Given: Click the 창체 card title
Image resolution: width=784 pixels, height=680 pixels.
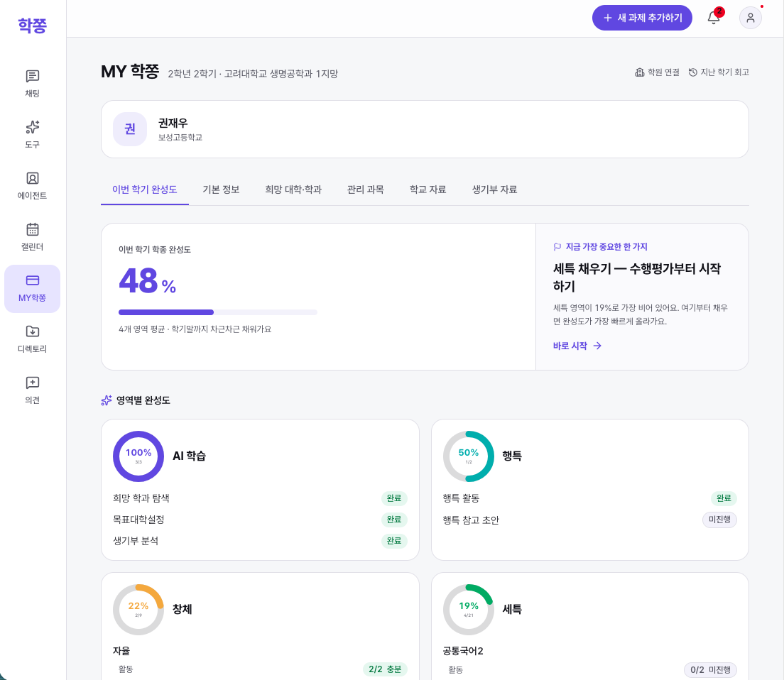Looking at the screenshot, I should [182, 610].
